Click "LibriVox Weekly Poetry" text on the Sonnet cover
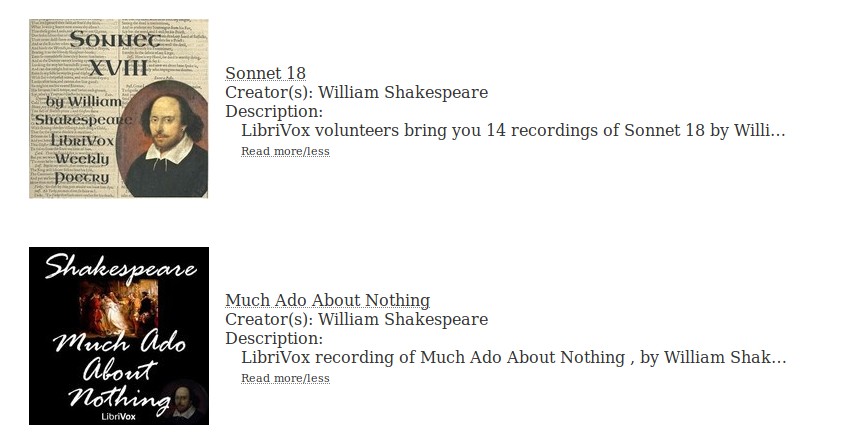844x444 pixels. (x=82, y=158)
